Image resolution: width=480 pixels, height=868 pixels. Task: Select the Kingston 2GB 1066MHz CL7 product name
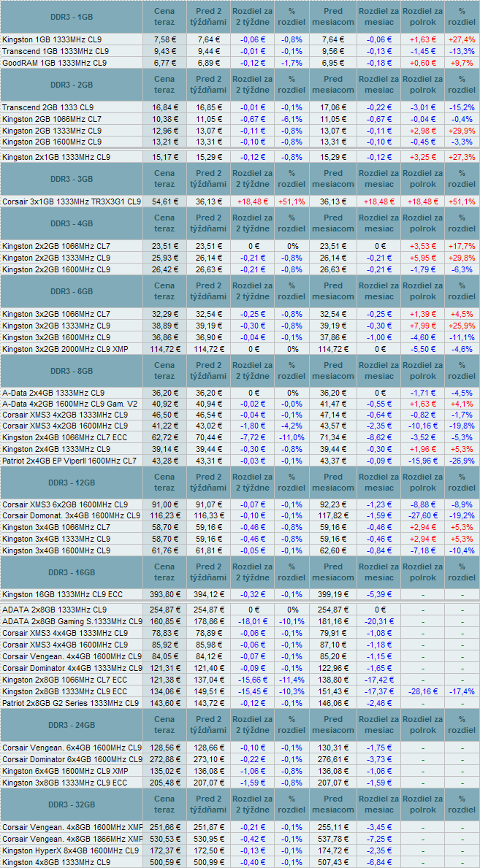coord(52,118)
